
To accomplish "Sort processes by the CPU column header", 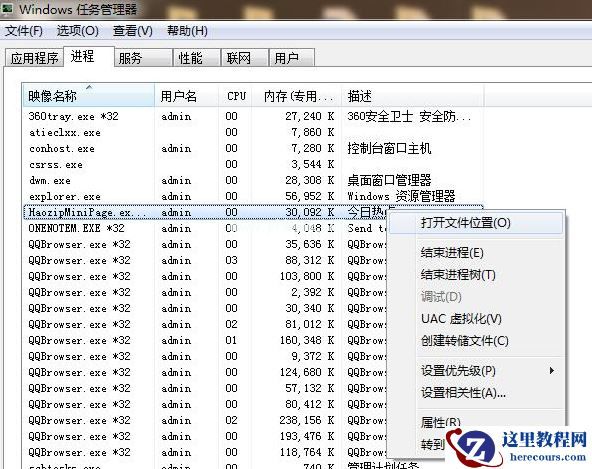I will (x=236, y=96).
